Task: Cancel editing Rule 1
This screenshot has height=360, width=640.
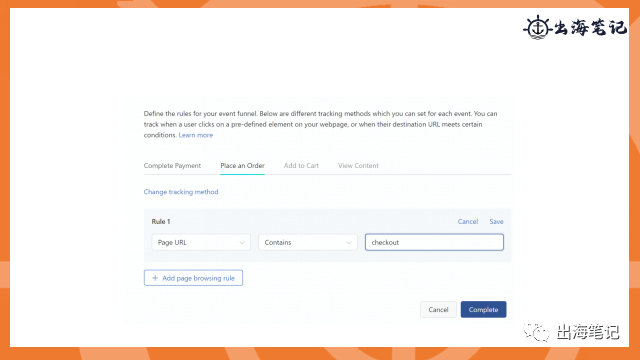Action: (x=468, y=222)
